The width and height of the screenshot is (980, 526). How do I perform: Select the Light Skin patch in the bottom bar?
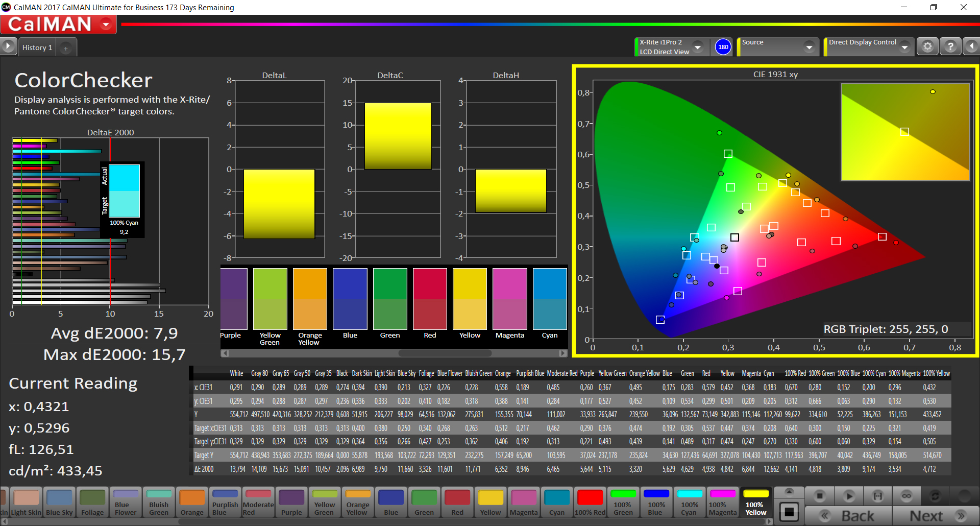point(26,503)
